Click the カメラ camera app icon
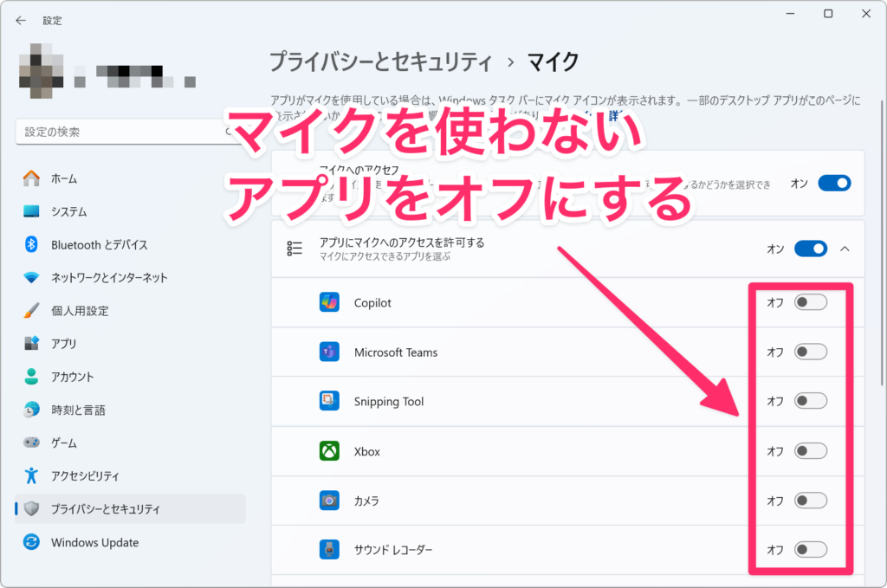 (x=329, y=501)
